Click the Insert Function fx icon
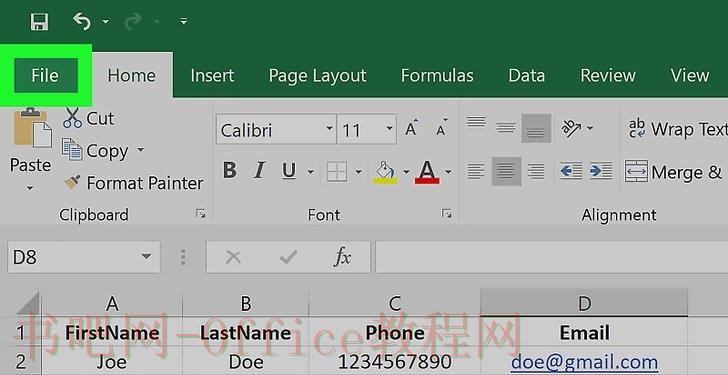This screenshot has height=375, width=728. click(x=342, y=256)
